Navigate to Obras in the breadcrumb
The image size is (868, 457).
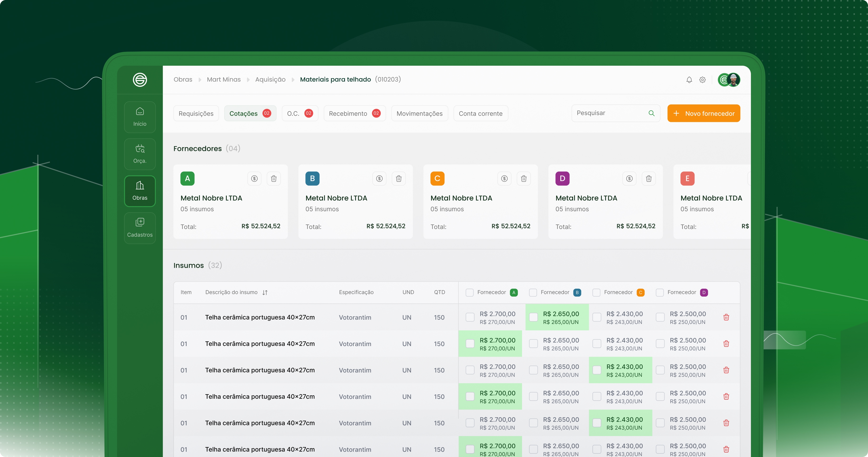click(x=183, y=79)
